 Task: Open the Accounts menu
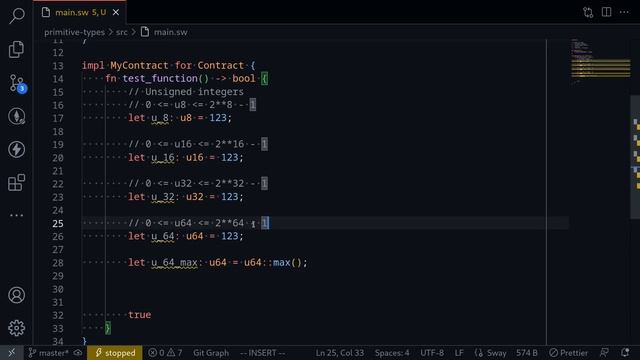pyautogui.click(x=16, y=295)
